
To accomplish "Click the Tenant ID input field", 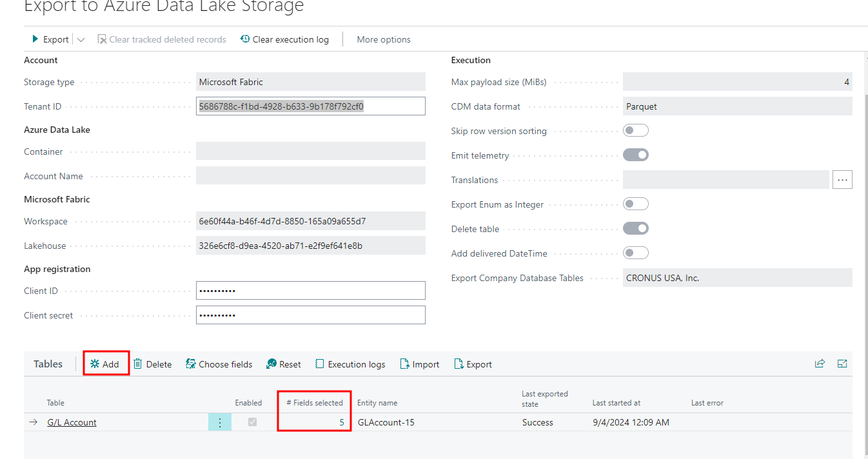I will 311,106.
